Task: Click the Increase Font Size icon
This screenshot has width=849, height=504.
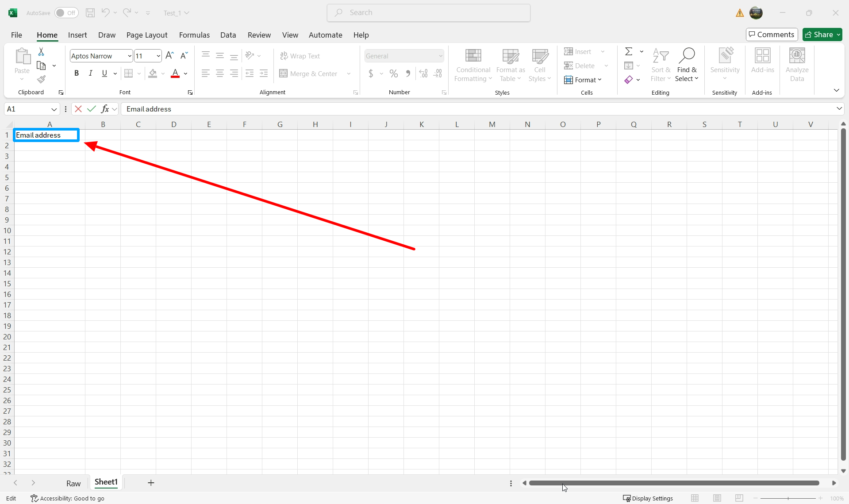Action: (x=169, y=56)
